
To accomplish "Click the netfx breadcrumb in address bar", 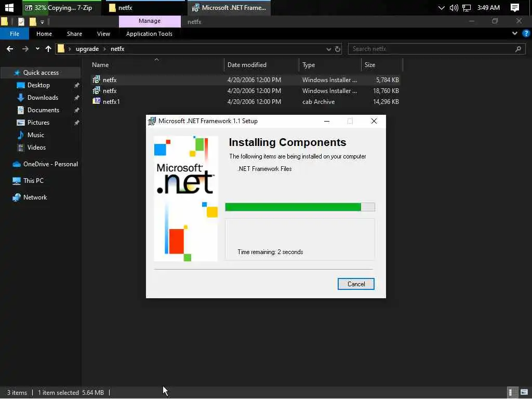I will (x=117, y=49).
